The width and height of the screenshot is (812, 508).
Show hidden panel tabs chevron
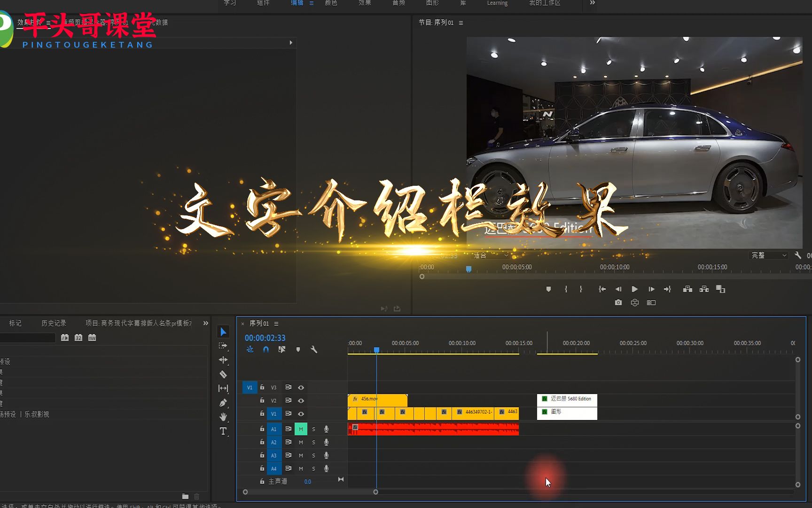point(205,323)
